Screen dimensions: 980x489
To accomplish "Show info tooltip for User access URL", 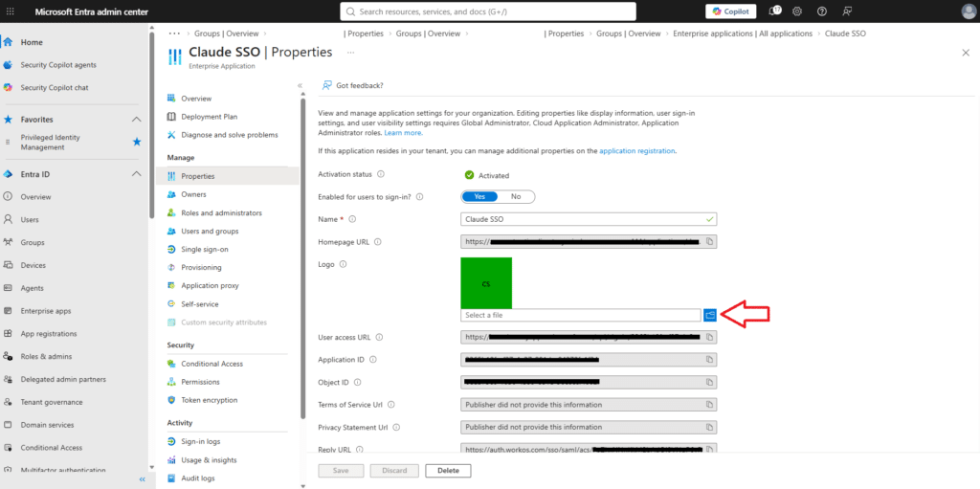I will (379, 337).
